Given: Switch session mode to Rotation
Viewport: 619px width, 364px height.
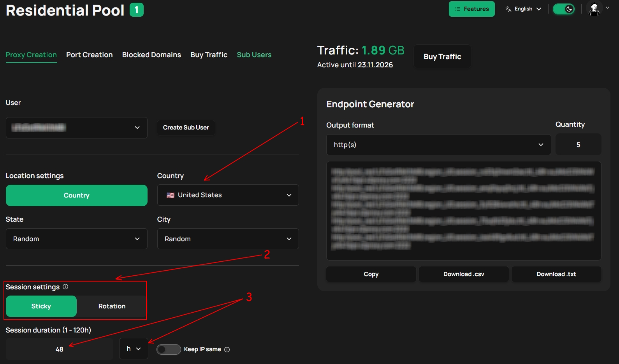Looking at the screenshot, I should coord(112,306).
